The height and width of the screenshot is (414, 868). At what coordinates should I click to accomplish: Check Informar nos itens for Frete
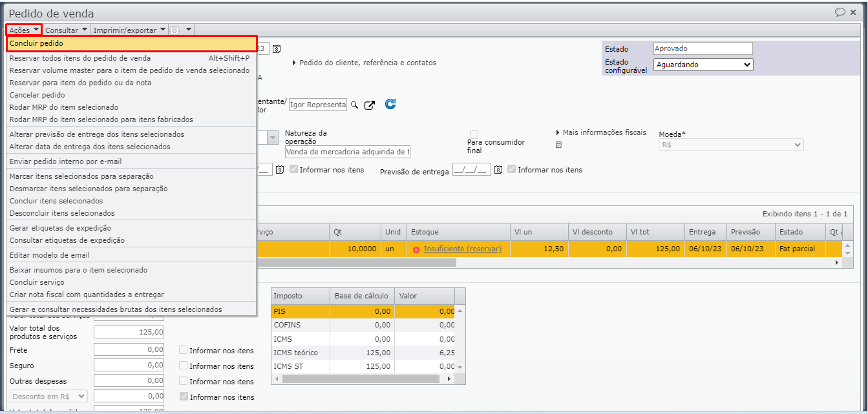184,350
